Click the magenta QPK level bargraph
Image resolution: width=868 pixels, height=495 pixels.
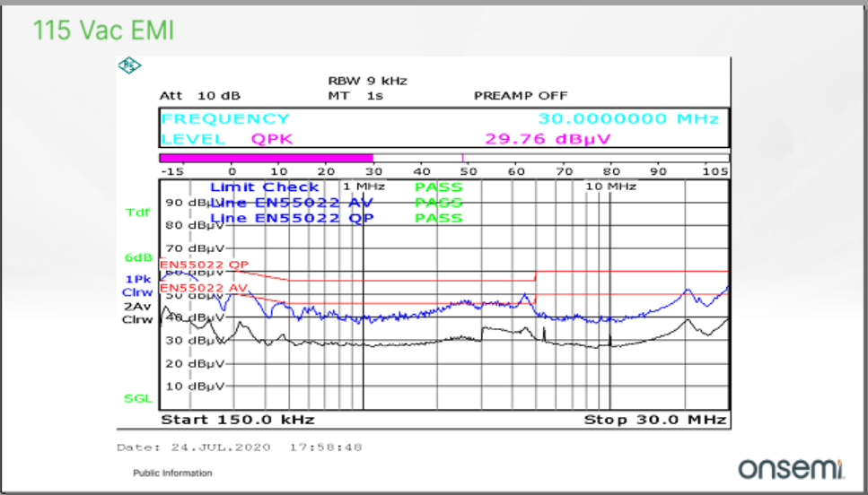click(x=266, y=158)
